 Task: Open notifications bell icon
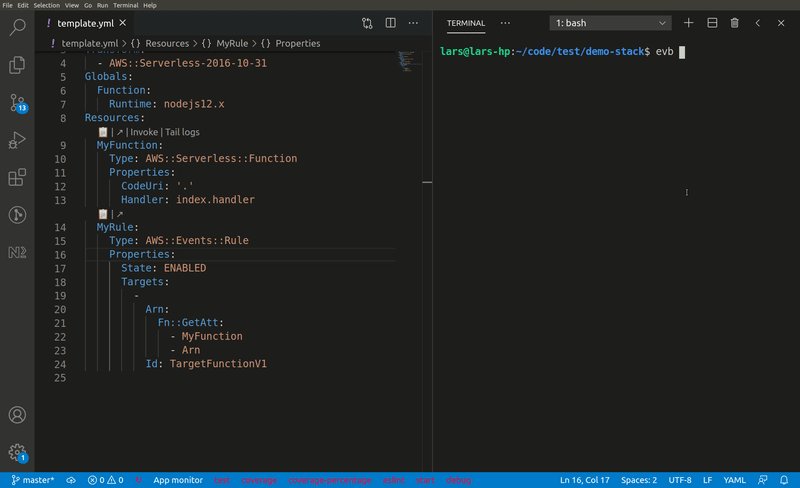(784, 480)
